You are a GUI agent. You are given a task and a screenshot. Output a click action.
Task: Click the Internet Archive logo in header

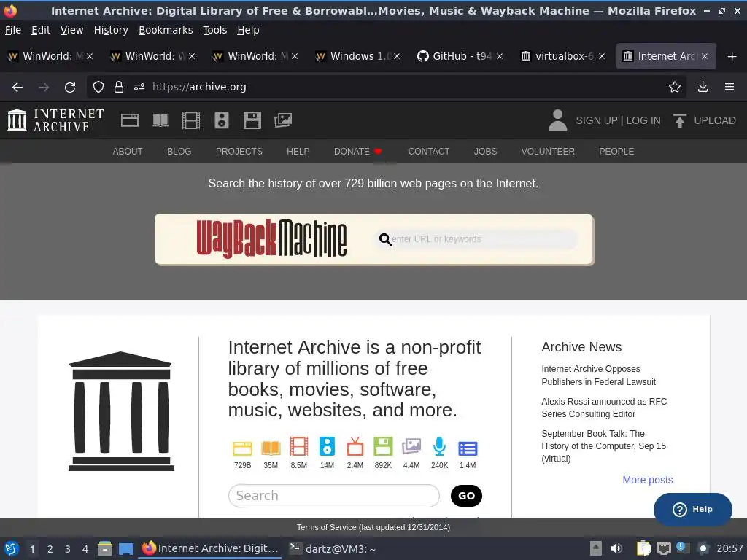click(55, 120)
